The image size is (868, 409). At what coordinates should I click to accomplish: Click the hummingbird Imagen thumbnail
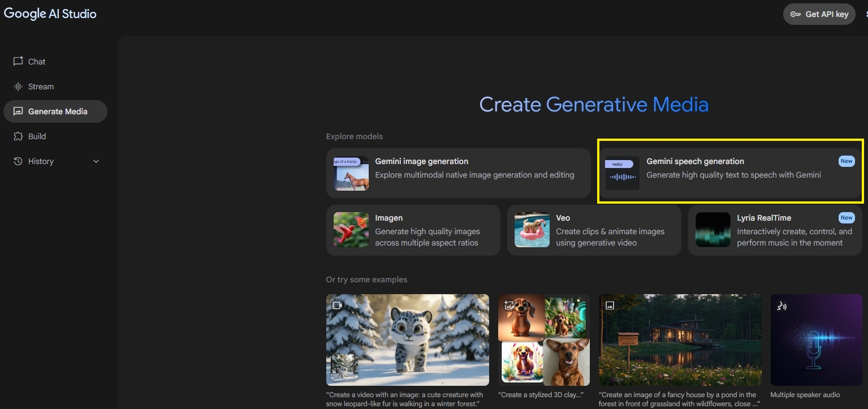coord(351,230)
